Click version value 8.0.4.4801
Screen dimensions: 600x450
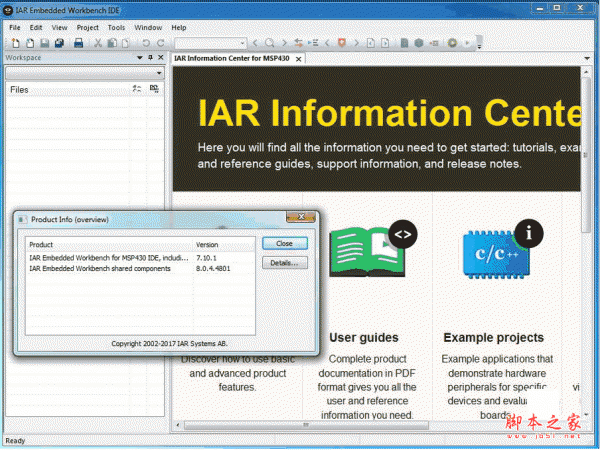tap(213, 269)
